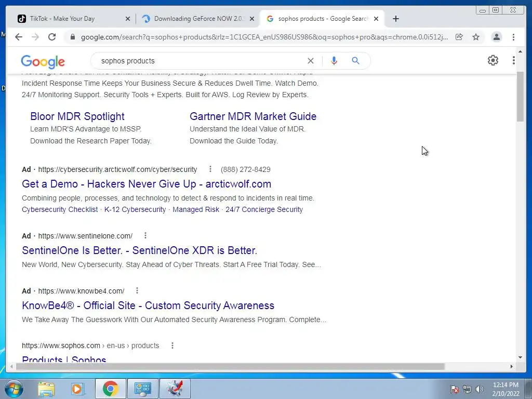Open Windows Explorer from taskbar

pyautogui.click(x=46, y=389)
